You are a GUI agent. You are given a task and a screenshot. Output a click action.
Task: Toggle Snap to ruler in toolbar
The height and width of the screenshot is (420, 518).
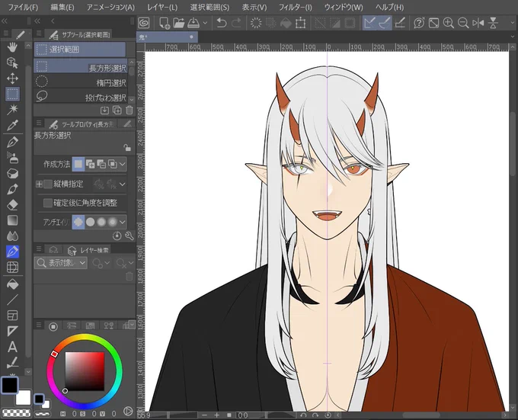coord(369,23)
